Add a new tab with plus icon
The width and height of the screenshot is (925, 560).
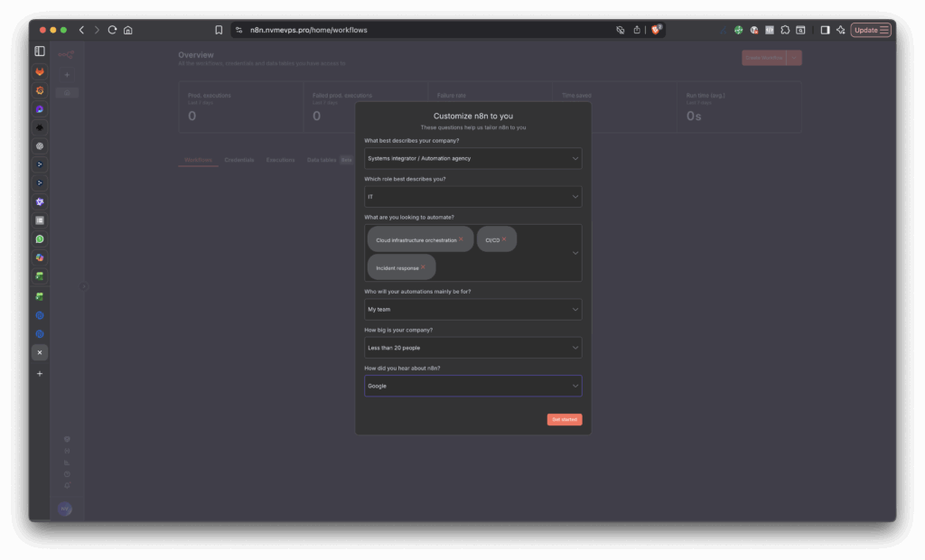tap(39, 373)
